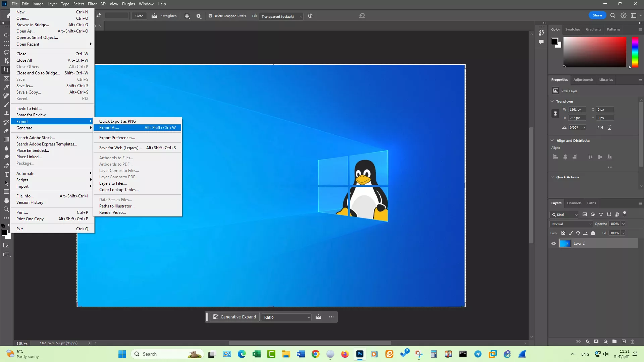Open the Help question mark icon

(624, 15)
